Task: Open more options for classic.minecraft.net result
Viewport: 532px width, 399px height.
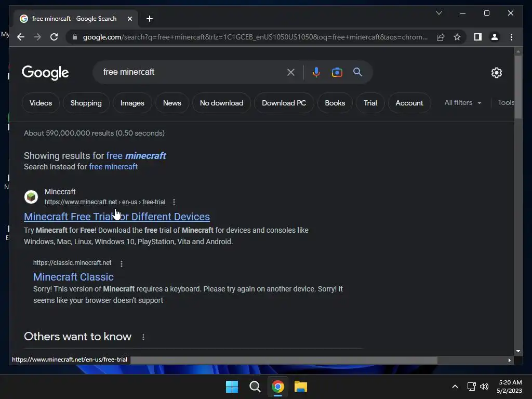Action: point(122,263)
